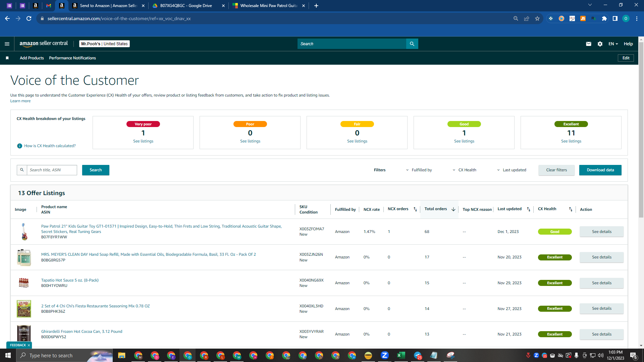Click the browser address bar URL
The height and width of the screenshot is (362, 644).
(x=119, y=18)
